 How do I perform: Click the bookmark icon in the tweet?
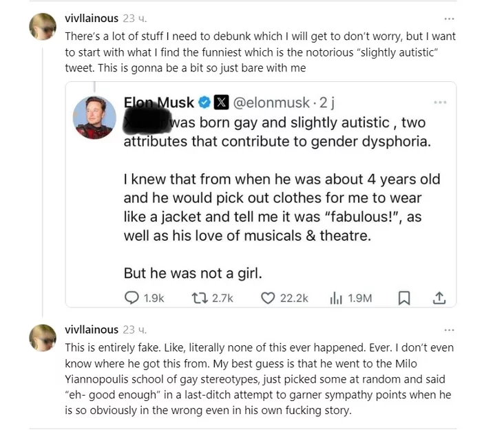[x=405, y=297]
